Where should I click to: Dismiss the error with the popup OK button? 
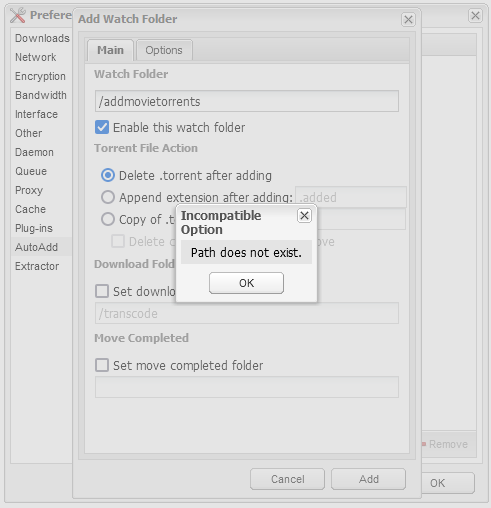246,283
